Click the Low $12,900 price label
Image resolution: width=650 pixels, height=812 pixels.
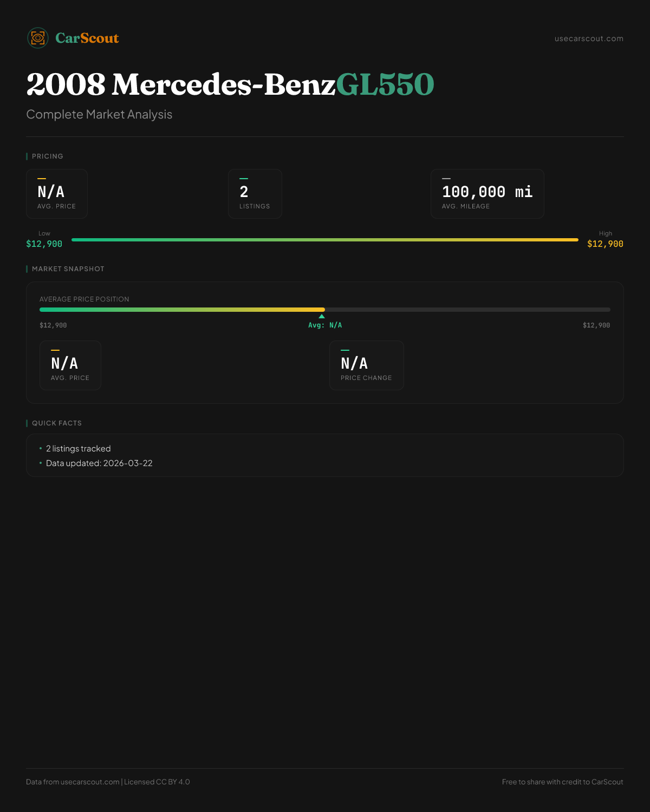click(x=44, y=244)
